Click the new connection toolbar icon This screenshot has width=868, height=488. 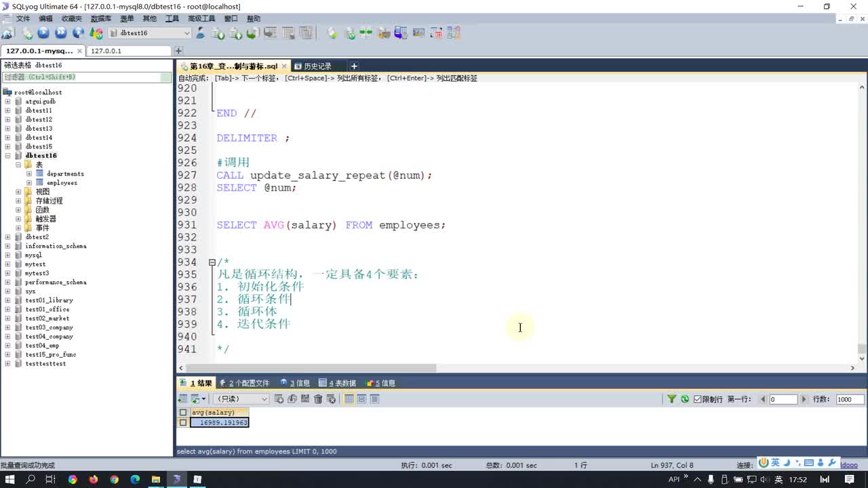pos(7,33)
